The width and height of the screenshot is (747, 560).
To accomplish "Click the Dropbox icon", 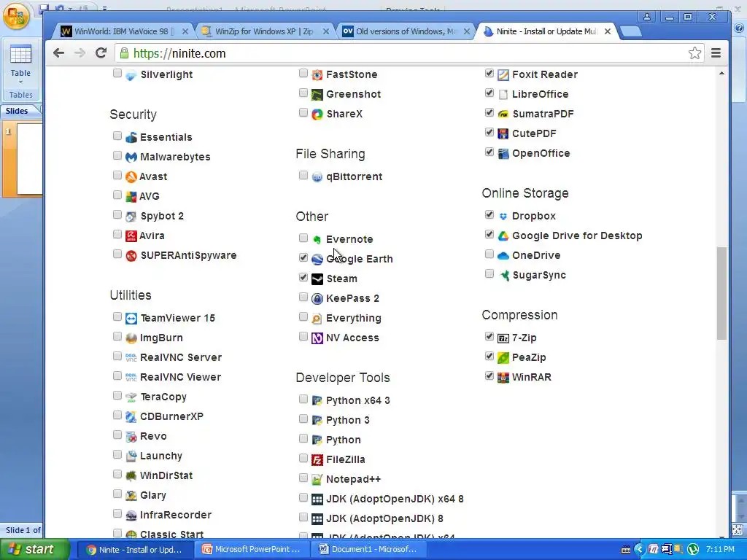I will tap(503, 216).
